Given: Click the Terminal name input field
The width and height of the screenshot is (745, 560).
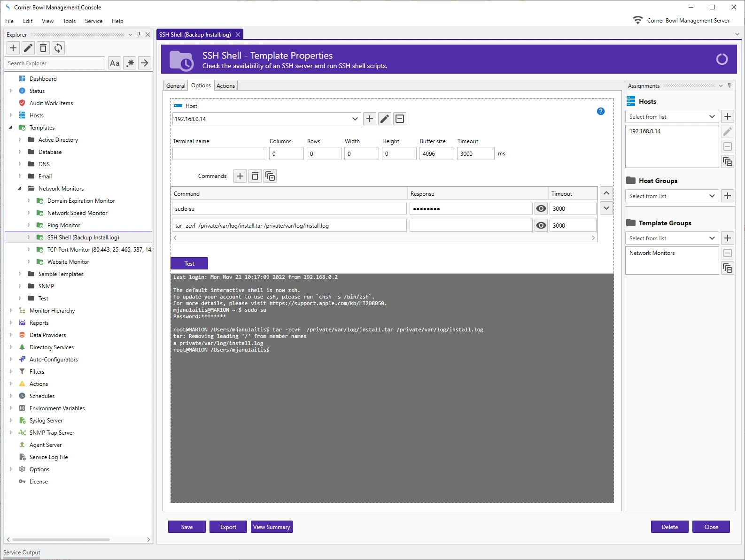Looking at the screenshot, I should pyautogui.click(x=219, y=153).
